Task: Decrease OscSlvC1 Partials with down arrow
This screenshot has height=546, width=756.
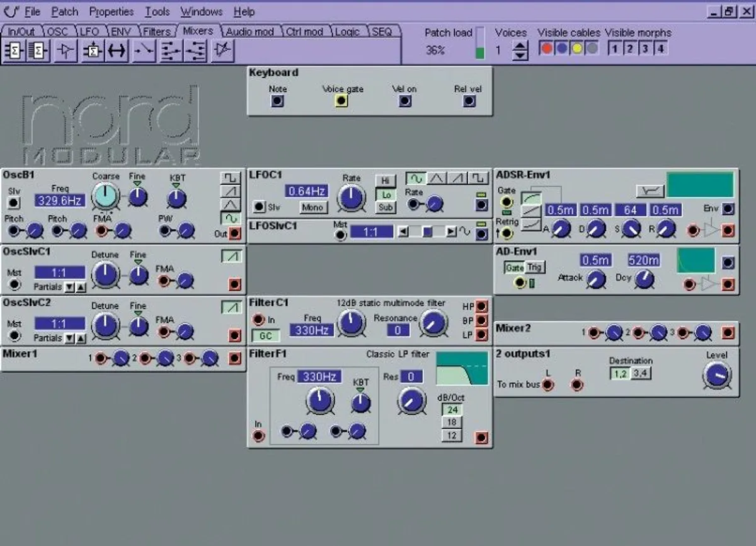Action: 69,288
